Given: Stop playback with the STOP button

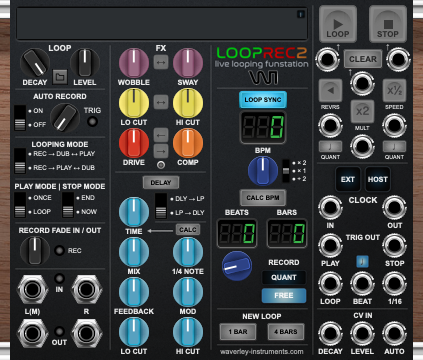Looking at the screenshot, I should point(388,24).
